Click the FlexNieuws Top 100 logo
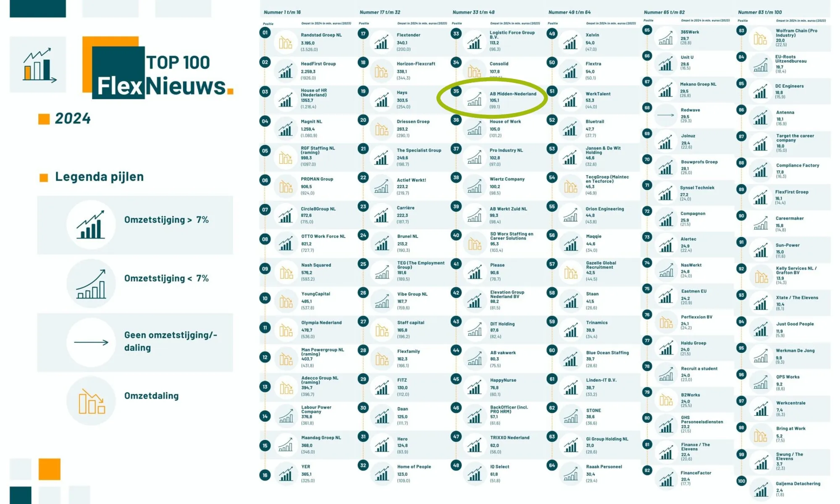 coord(158,68)
